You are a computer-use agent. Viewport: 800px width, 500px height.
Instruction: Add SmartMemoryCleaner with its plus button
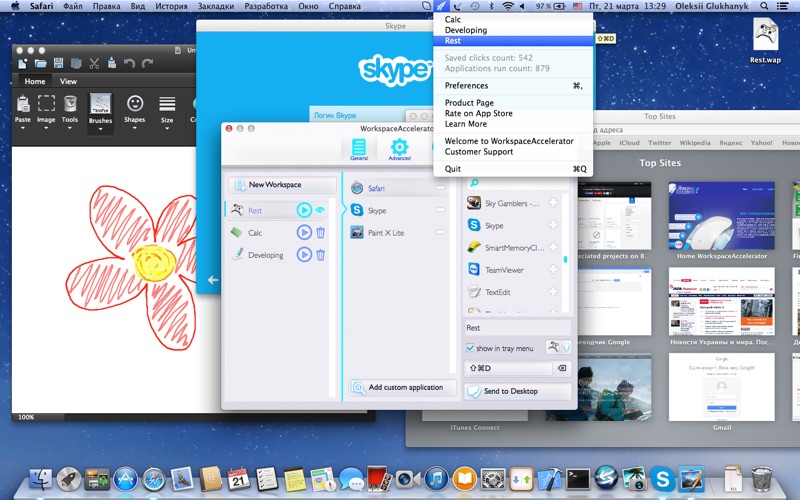(553, 247)
